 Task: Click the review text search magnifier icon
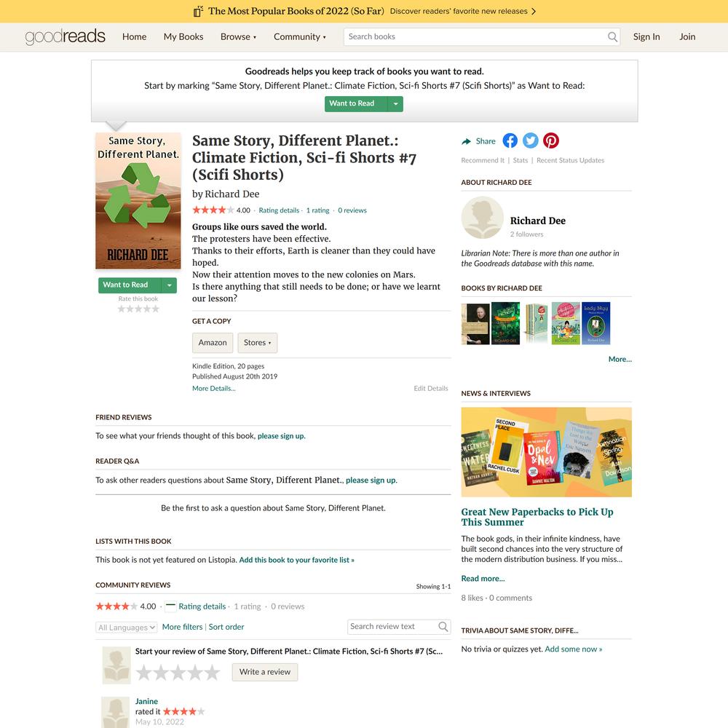[443, 627]
